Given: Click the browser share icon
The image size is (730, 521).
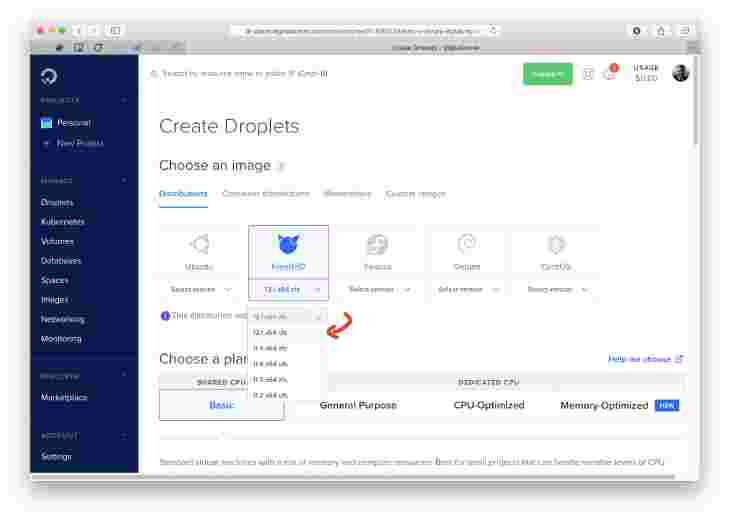Looking at the screenshot, I should tap(661, 31).
